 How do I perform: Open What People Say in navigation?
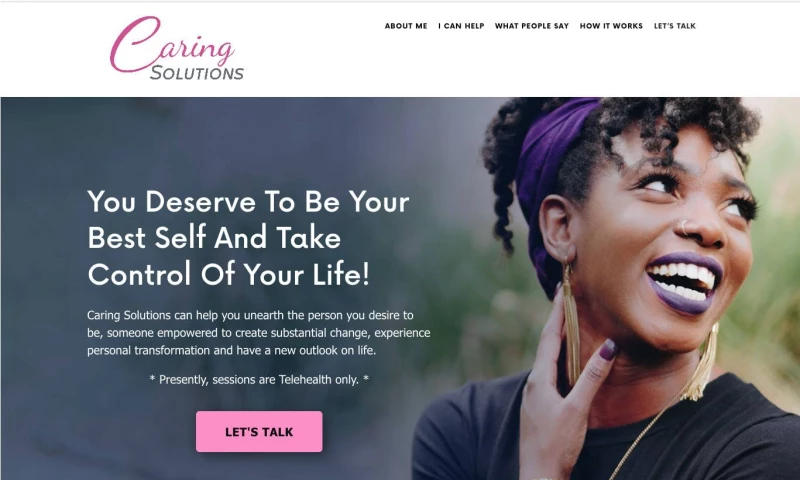532,26
